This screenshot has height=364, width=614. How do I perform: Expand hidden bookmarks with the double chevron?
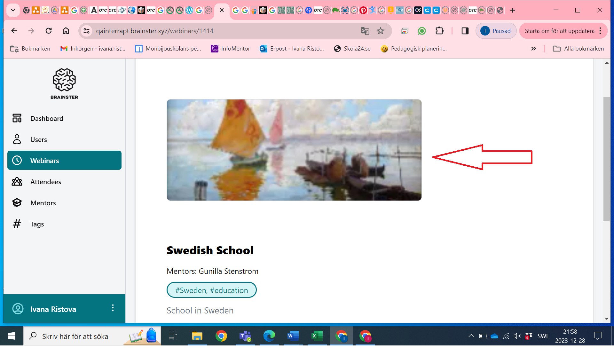coord(533,49)
